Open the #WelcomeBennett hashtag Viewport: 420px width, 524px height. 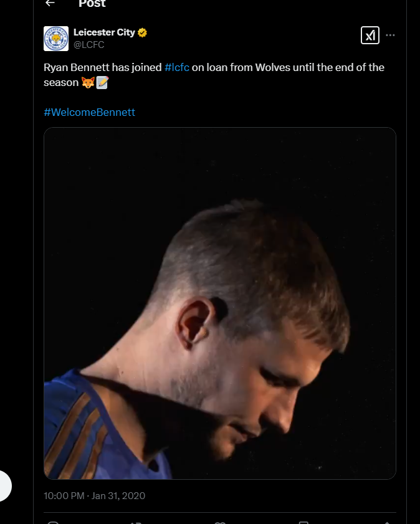coord(90,112)
